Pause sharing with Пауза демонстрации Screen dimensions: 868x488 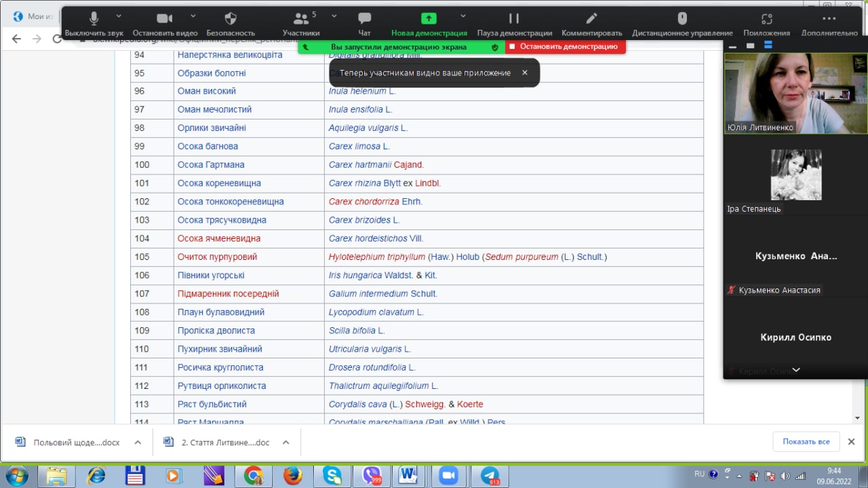[514, 24]
